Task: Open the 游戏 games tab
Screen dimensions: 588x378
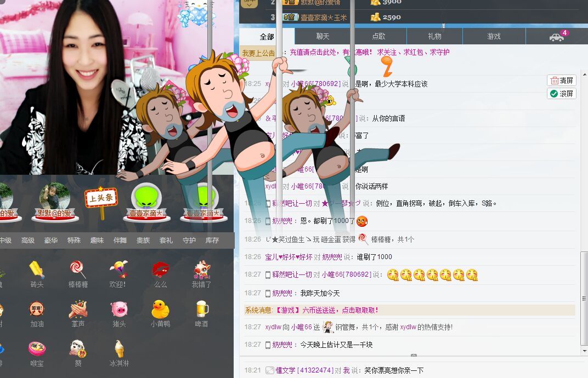Action: click(x=494, y=36)
